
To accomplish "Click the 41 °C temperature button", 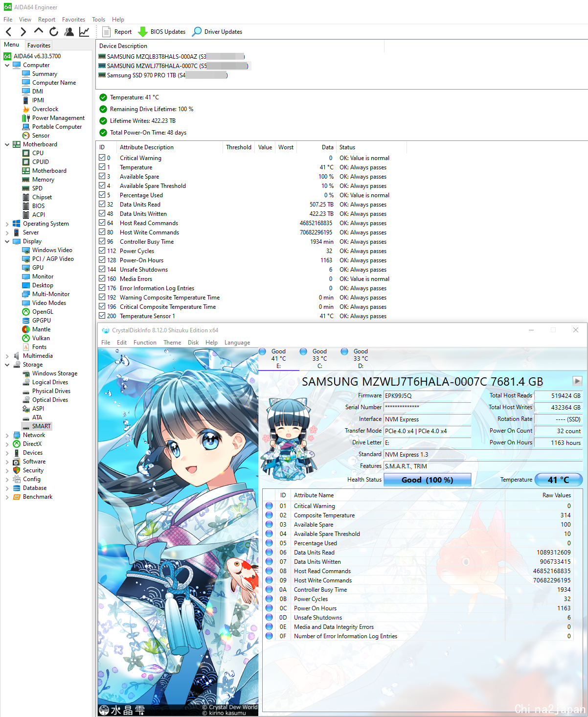I will (x=559, y=480).
